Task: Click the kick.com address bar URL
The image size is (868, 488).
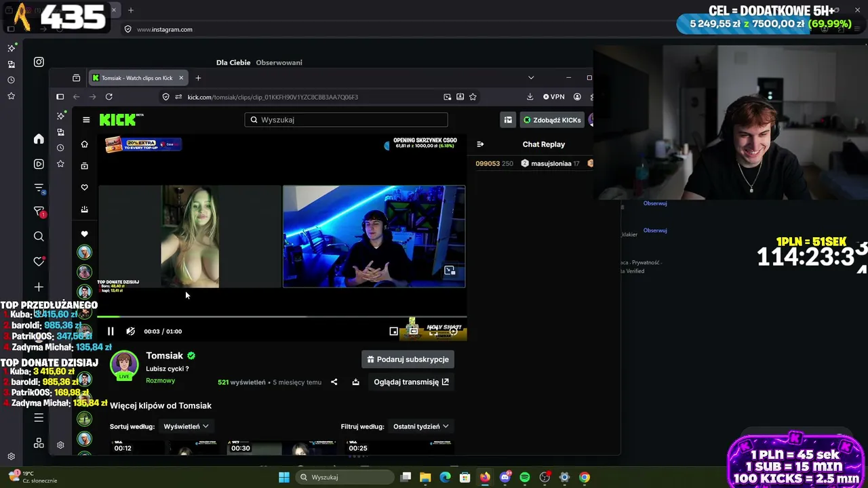Action: pos(273,97)
